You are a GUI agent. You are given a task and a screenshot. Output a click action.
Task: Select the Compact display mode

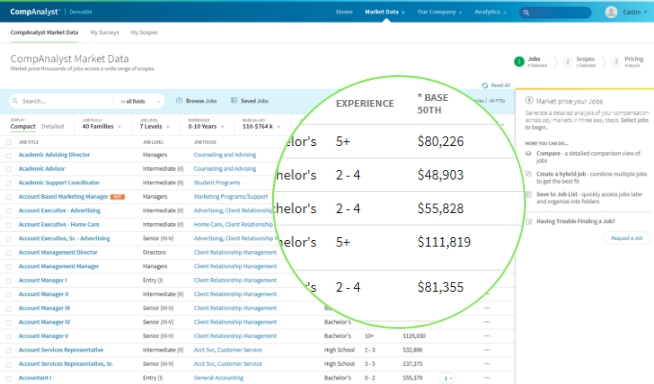23,126
